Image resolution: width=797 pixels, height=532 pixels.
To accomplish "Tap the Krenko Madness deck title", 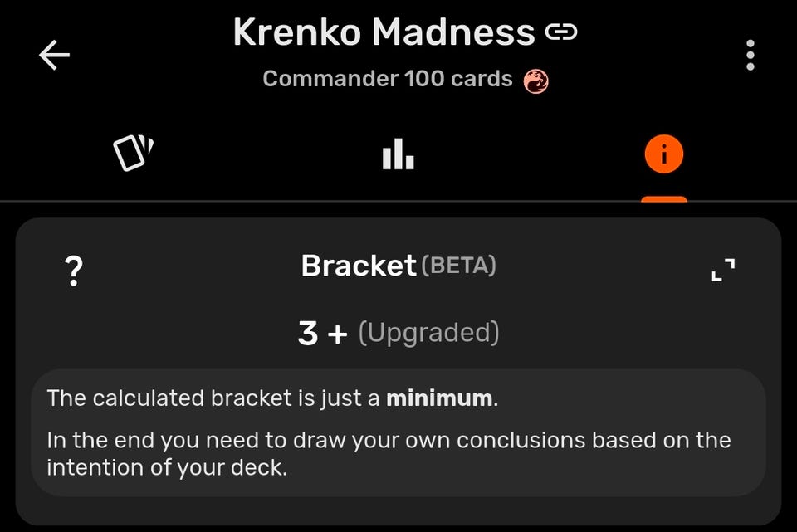I will [384, 32].
